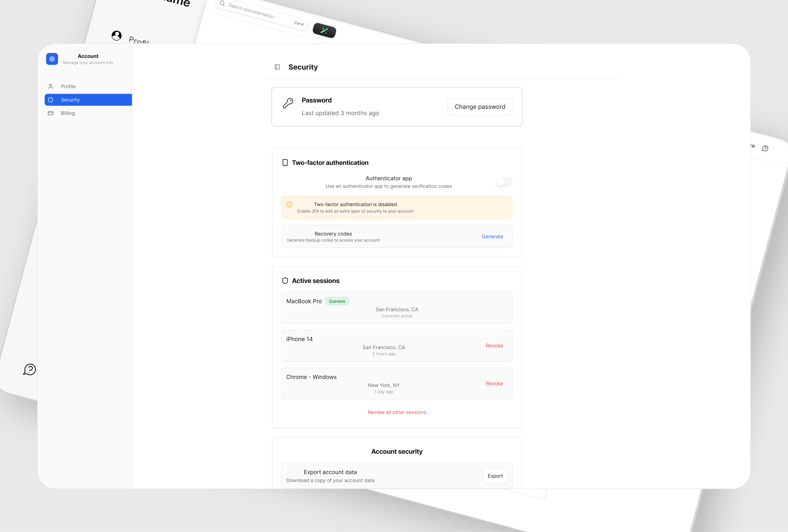Generate recovery codes

coord(492,236)
